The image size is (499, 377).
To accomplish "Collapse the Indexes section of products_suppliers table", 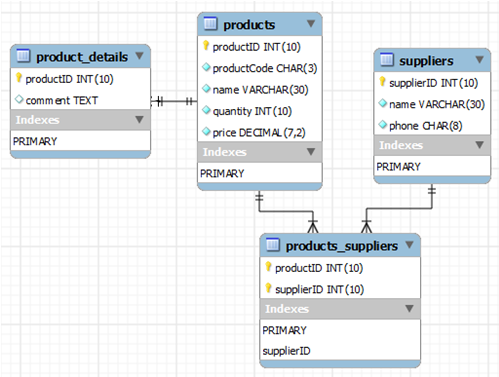I will pyautogui.click(x=409, y=308).
